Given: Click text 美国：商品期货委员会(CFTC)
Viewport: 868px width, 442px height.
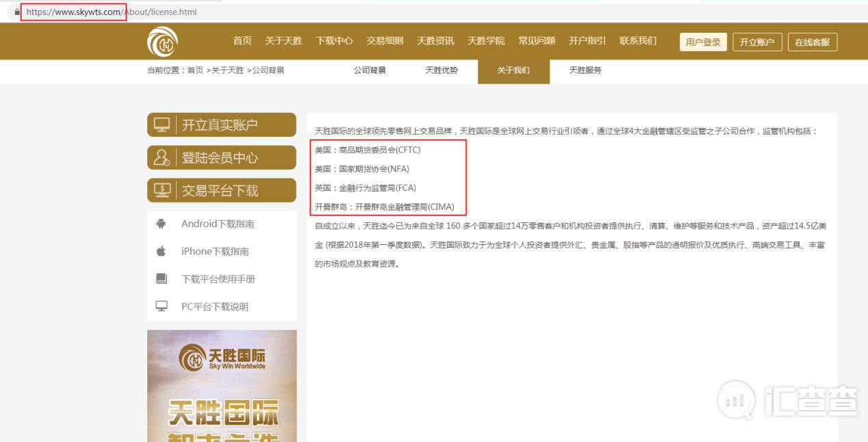Looking at the screenshot, I should pyautogui.click(x=368, y=149).
